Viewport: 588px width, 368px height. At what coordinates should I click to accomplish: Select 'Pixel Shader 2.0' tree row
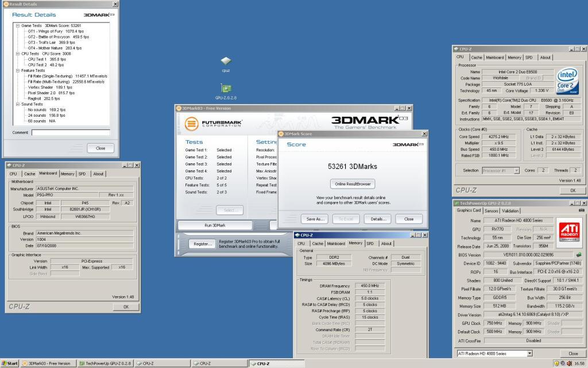pyautogui.click(x=51, y=93)
